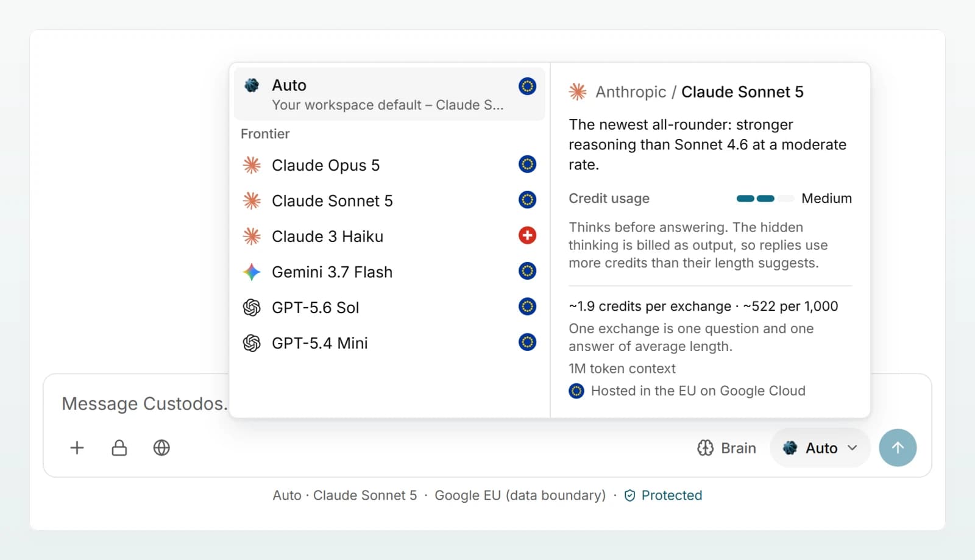Click the OpenAI logo next to GPT-5.4 Mini
The height and width of the screenshot is (560, 975).
(x=252, y=342)
